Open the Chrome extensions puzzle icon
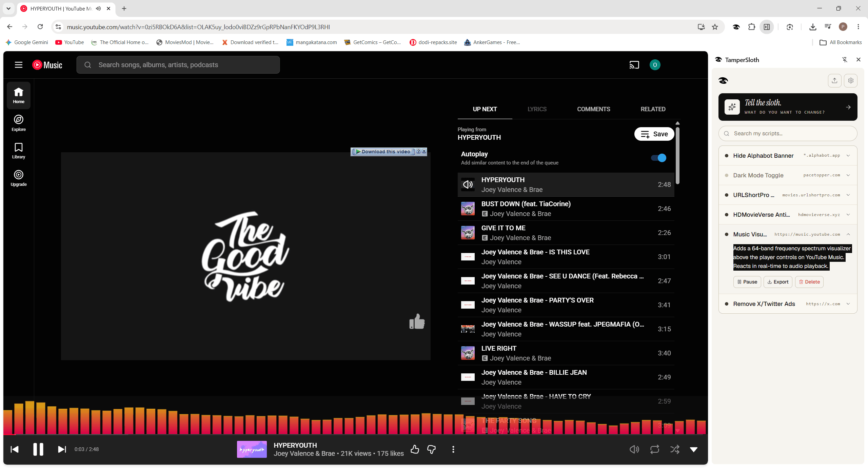Screen dimensions: 868x468 click(x=751, y=27)
